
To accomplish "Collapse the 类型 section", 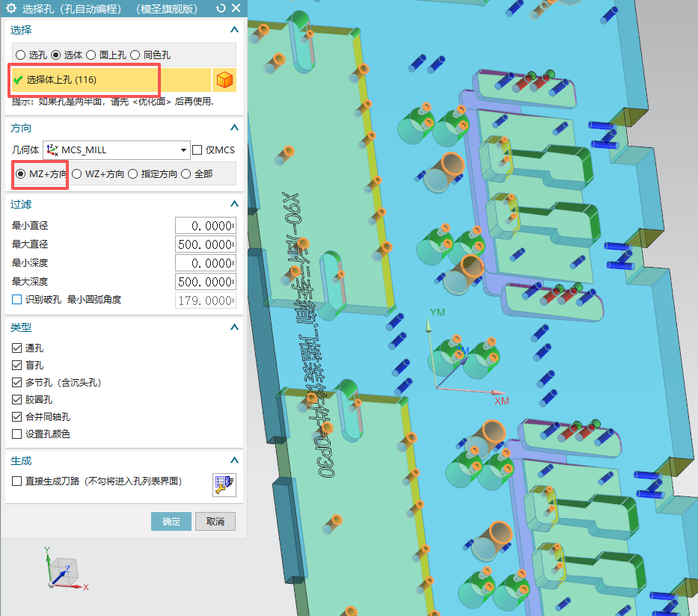I will click(234, 327).
